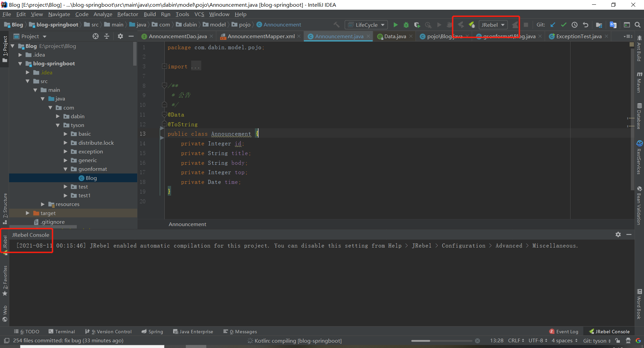The image size is (644, 348).
Task: Change indent via 4 spaces widget
Action: coord(565,341)
